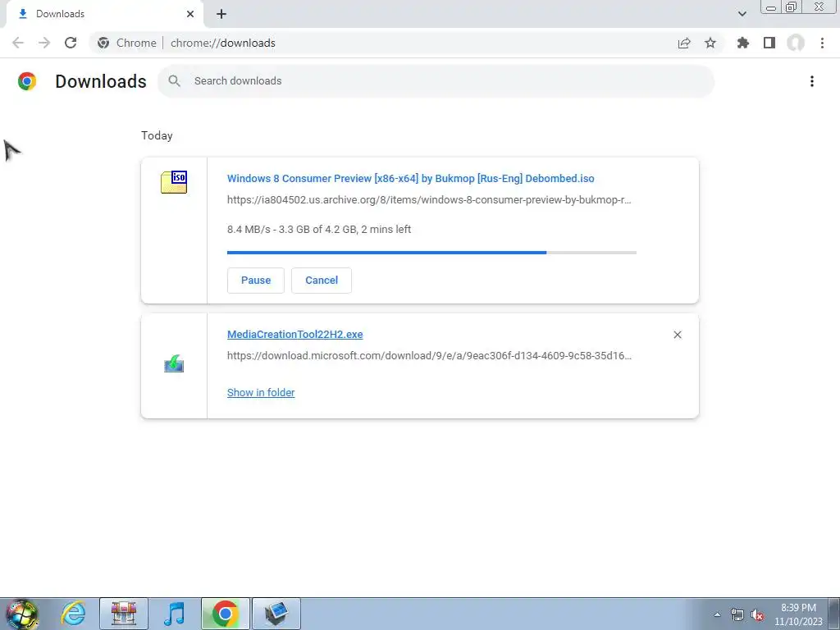The height and width of the screenshot is (630, 840).
Task: Switch to Chrome in the taskbar
Action: click(225, 614)
